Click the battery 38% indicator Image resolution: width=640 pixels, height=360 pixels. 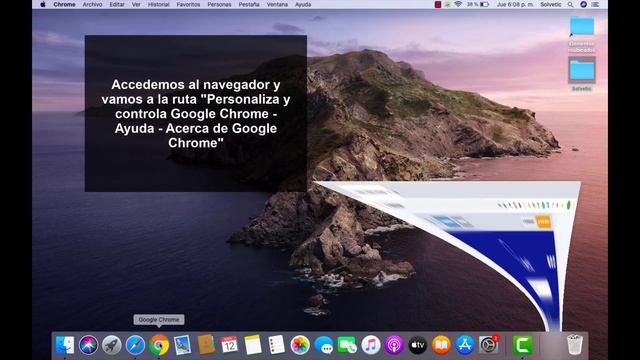[x=478, y=4]
